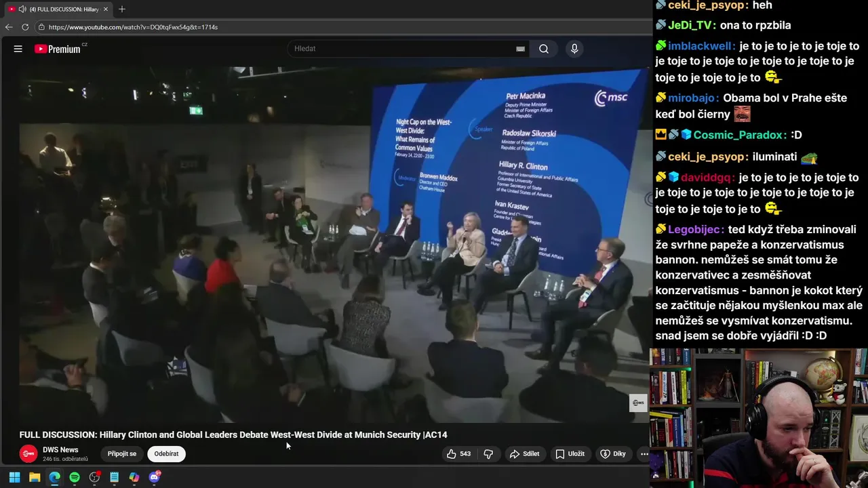868x488 pixels.
Task: Switch to Microsoft Edge on taskbar
Action: [54, 477]
